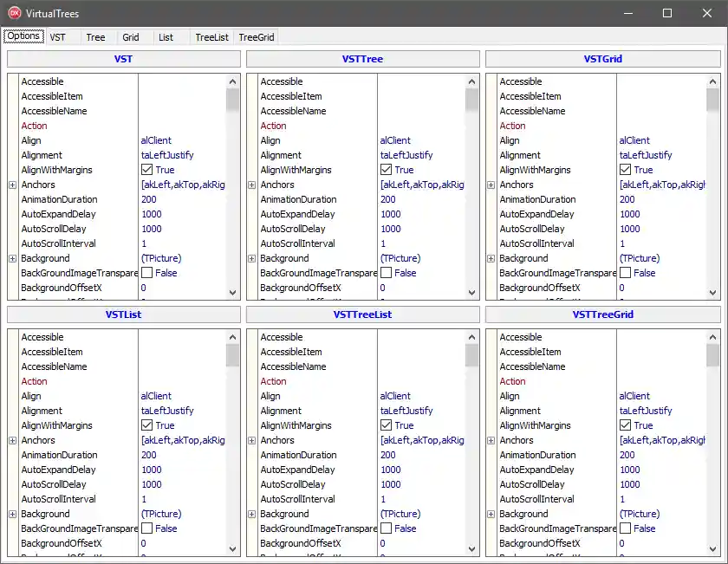Click the VSTTreeGrid panel header
Screen dimensions: 728x564
[603, 314]
